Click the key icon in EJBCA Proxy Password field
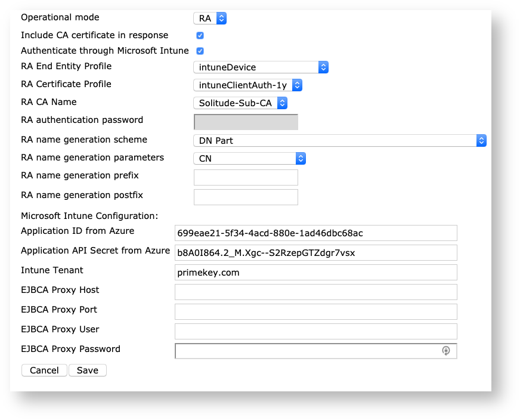 (445, 351)
